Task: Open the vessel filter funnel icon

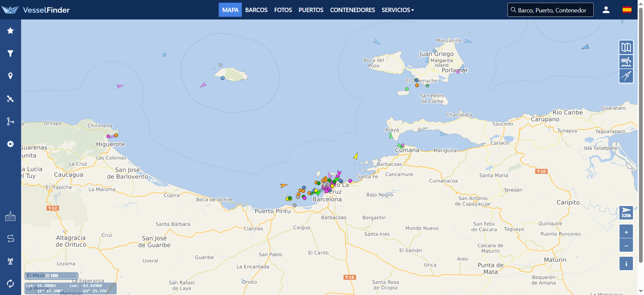Action: pos(10,53)
